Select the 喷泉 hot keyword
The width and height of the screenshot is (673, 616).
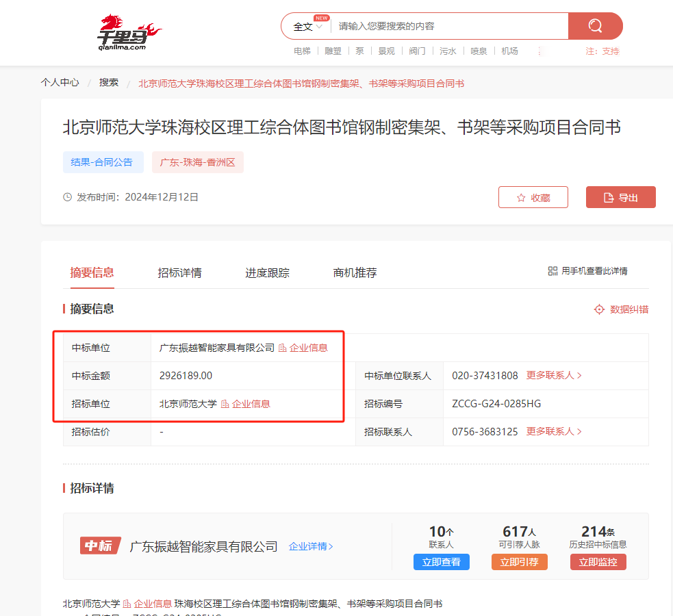tap(479, 51)
